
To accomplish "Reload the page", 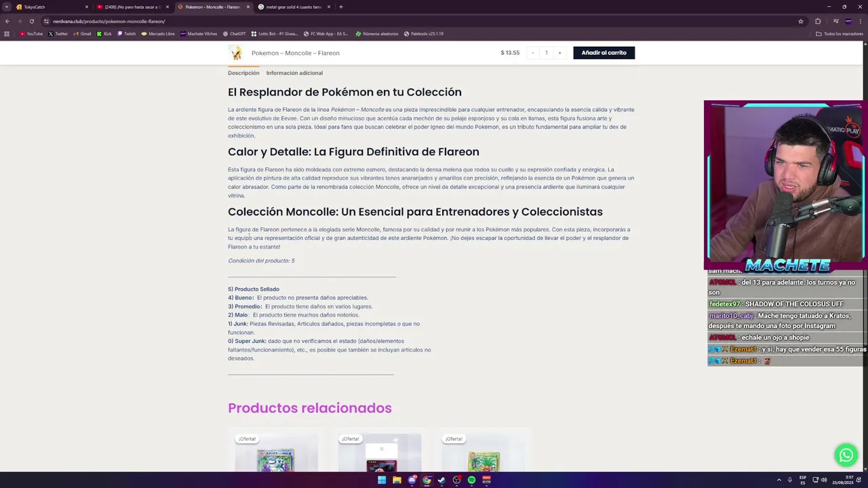I will (31, 21).
